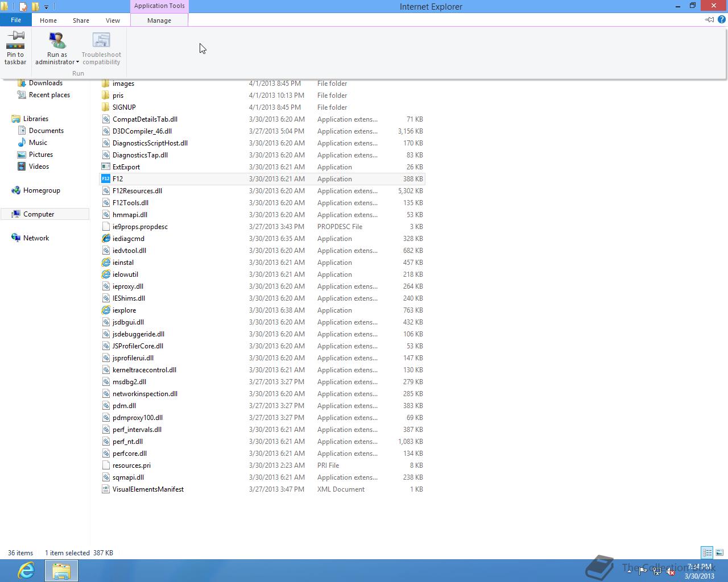
Task: Switch to the Home ribbon tab
Action: pos(48,20)
